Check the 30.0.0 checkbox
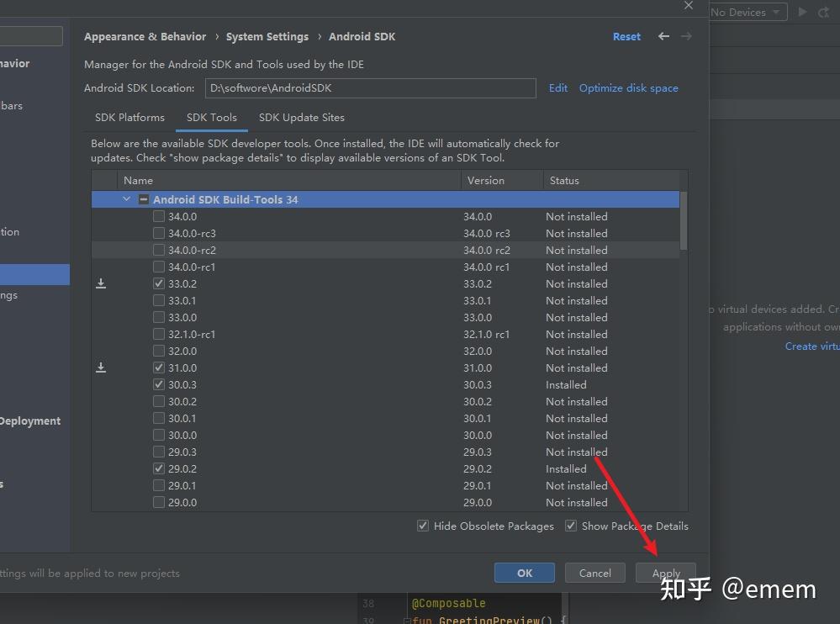The height and width of the screenshot is (624, 840). [159, 435]
